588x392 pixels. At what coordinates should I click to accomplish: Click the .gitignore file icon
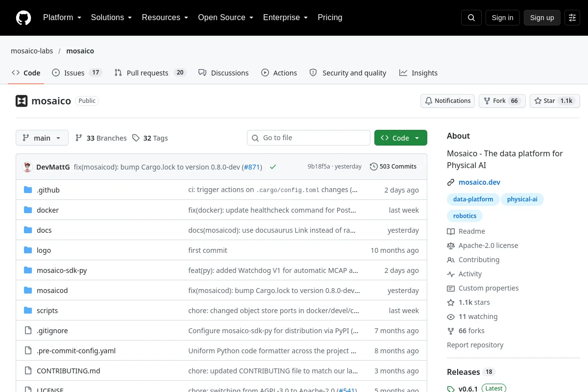coord(28,331)
